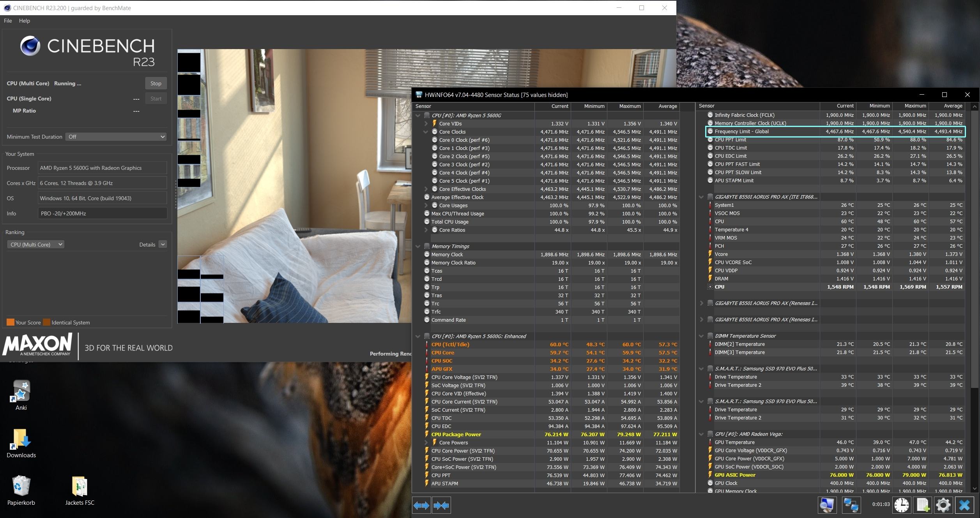Click the Vcore voltage lightning icon
Screen dimensions: 980x518
[x=710, y=254]
